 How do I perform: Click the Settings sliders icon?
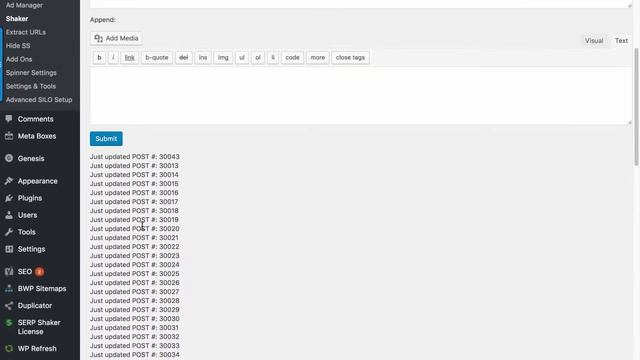pyautogui.click(x=9, y=249)
